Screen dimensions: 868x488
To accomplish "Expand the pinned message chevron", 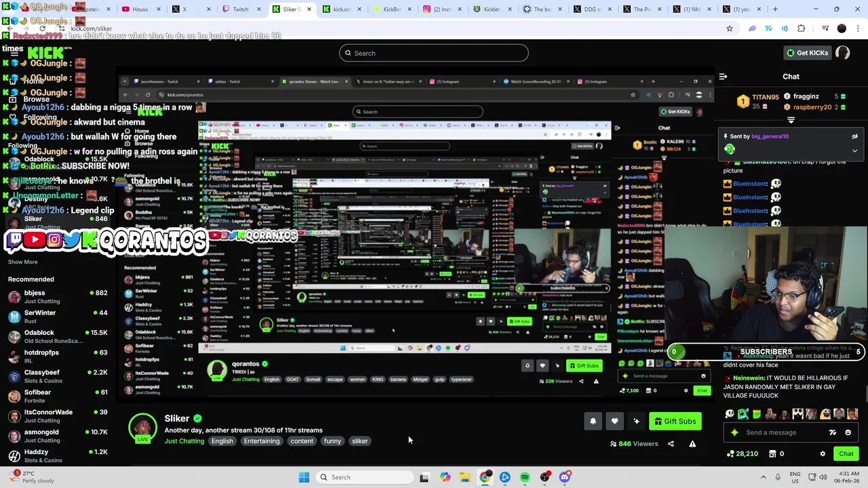I will click(x=854, y=150).
